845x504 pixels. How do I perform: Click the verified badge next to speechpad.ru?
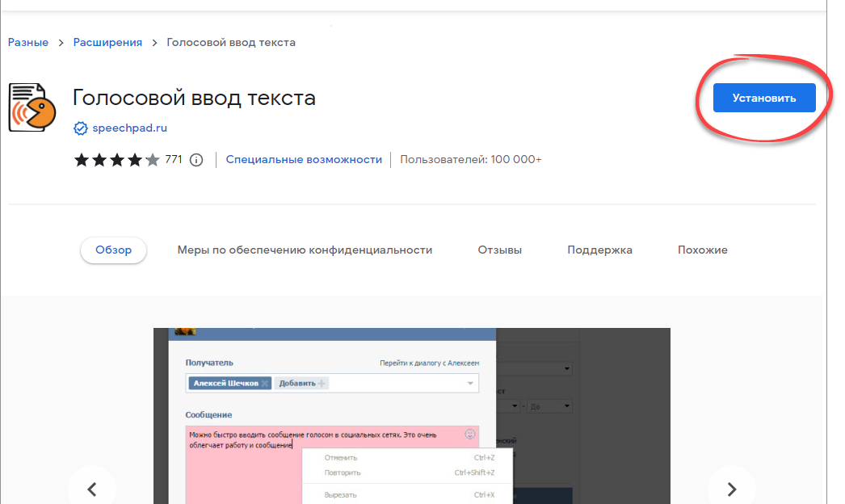(x=80, y=128)
